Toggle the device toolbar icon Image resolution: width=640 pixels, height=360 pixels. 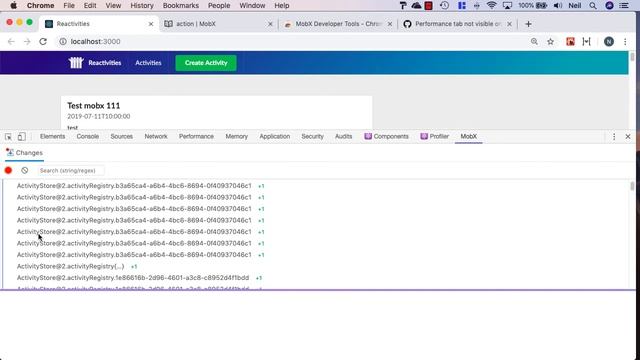22,137
